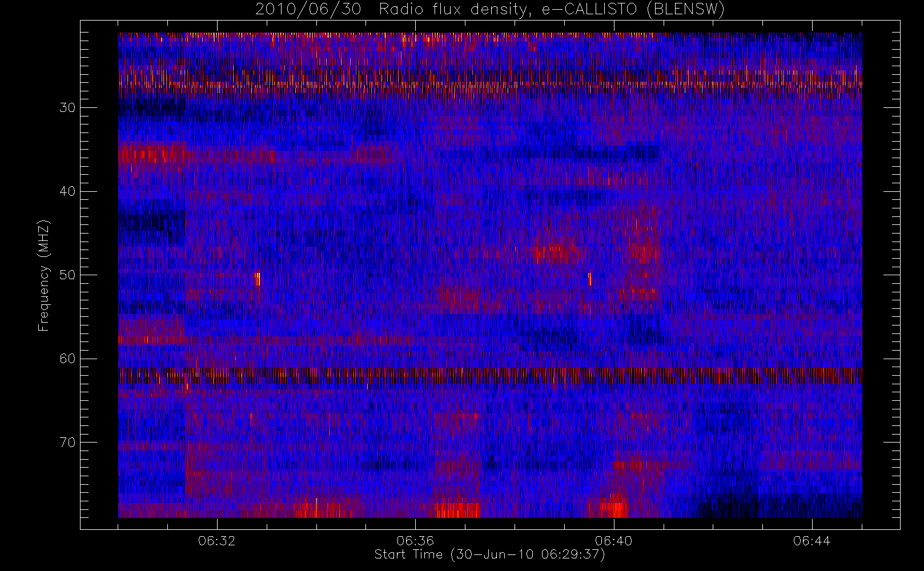
Task: Click the 06:36 time tick label
Action: [415, 541]
